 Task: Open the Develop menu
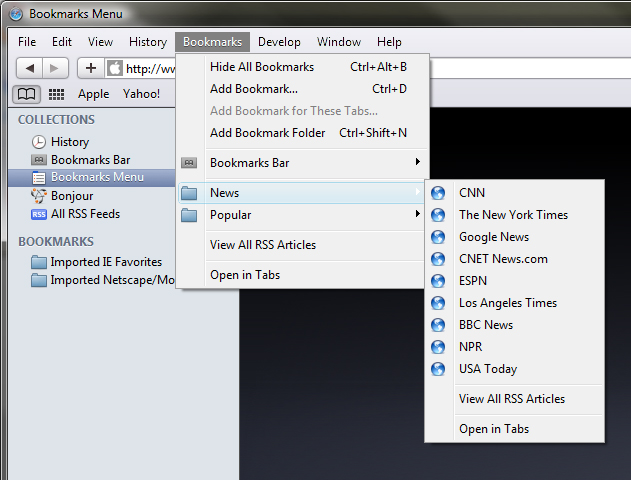[279, 42]
